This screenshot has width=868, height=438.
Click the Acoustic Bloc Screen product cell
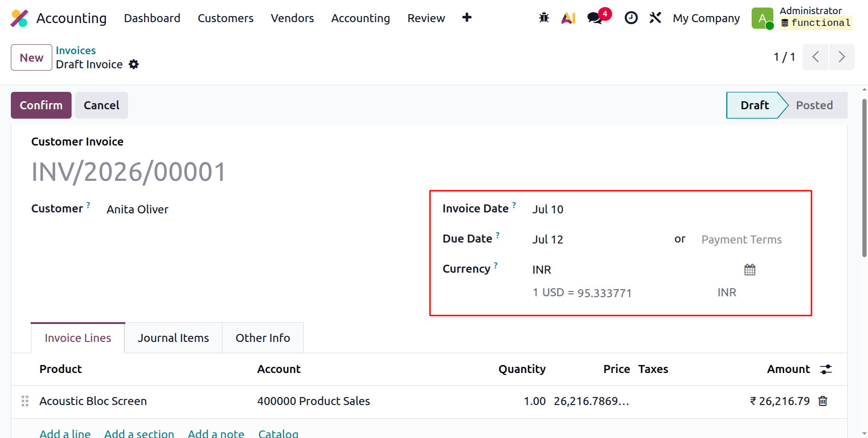(x=93, y=401)
